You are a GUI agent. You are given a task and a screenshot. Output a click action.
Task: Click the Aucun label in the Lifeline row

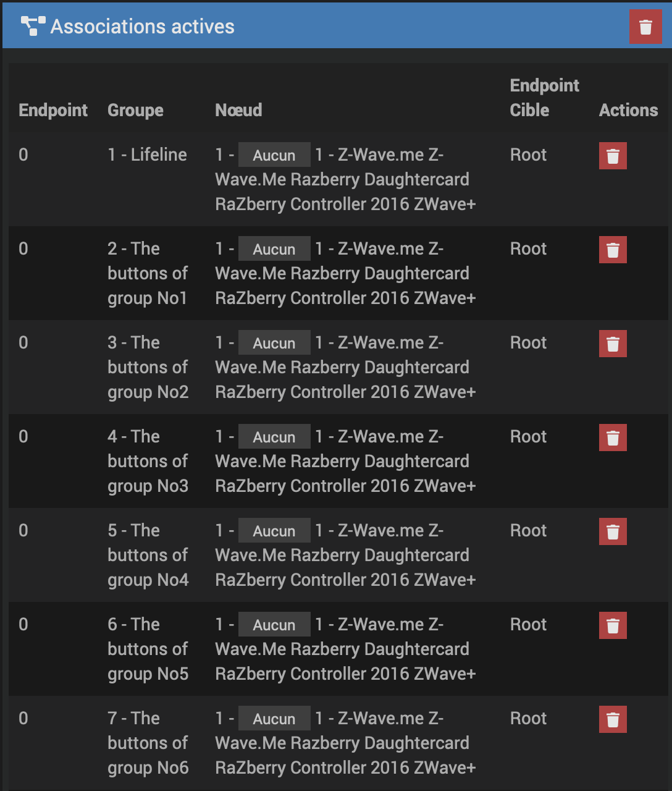point(274,156)
